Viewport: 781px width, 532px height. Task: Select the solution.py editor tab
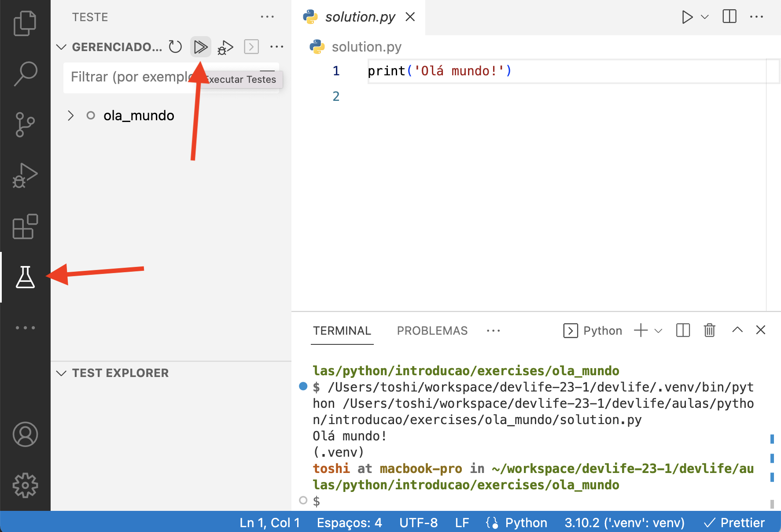tap(360, 17)
